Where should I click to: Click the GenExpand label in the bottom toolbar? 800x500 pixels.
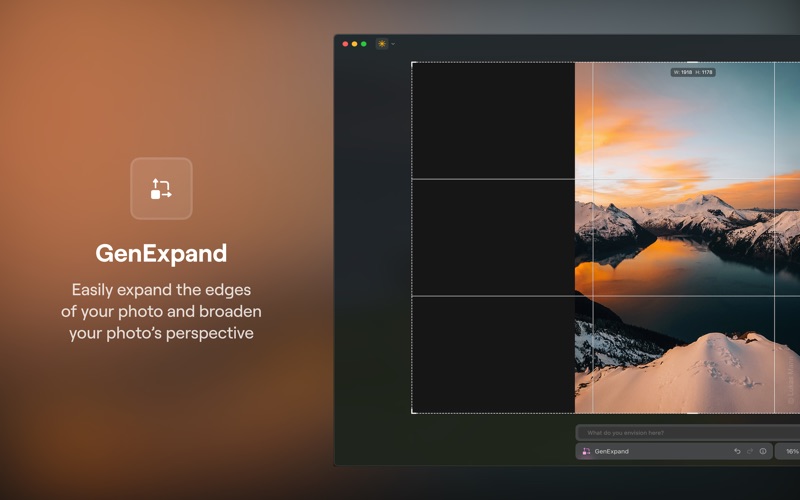(x=611, y=451)
